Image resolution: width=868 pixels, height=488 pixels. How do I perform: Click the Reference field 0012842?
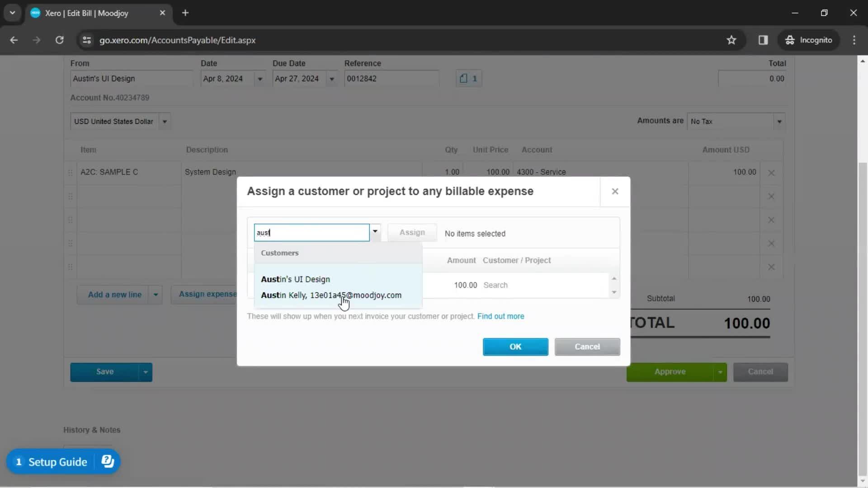tap(392, 79)
